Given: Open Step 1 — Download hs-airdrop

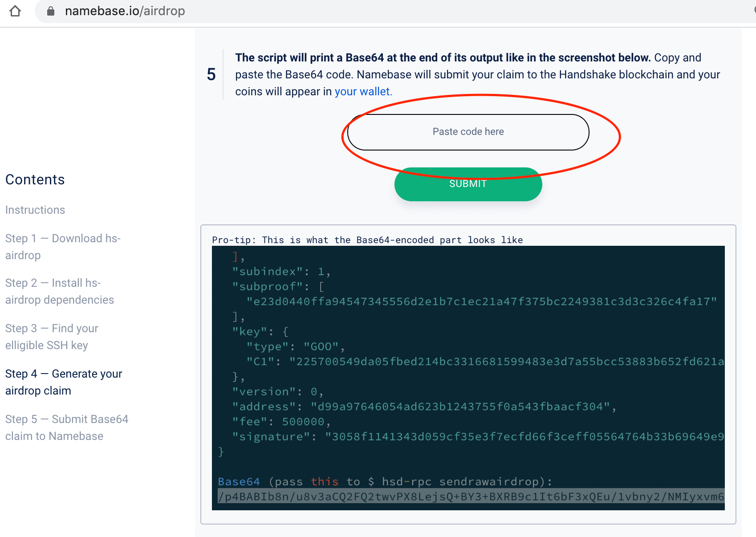Looking at the screenshot, I should (63, 247).
